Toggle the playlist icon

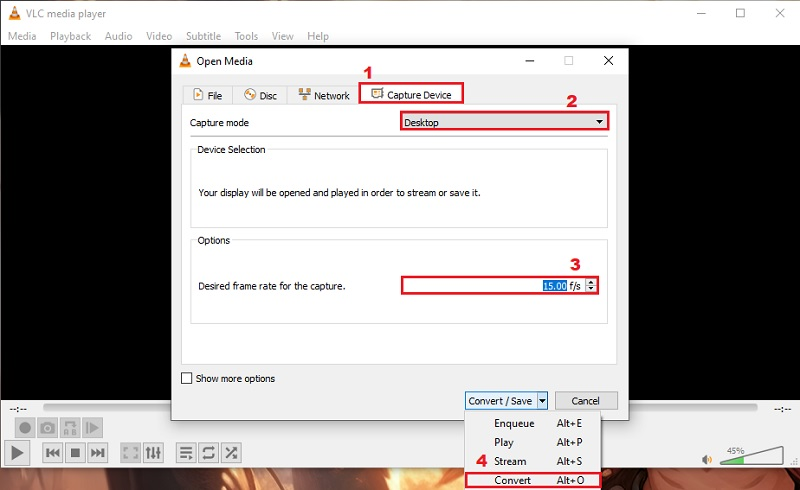click(186, 453)
